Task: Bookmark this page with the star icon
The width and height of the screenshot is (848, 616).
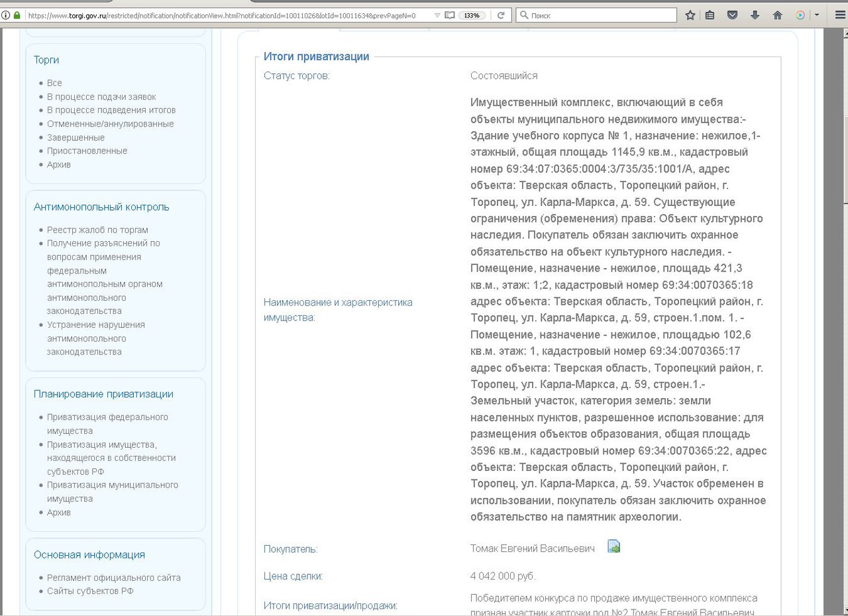Action: [690, 15]
